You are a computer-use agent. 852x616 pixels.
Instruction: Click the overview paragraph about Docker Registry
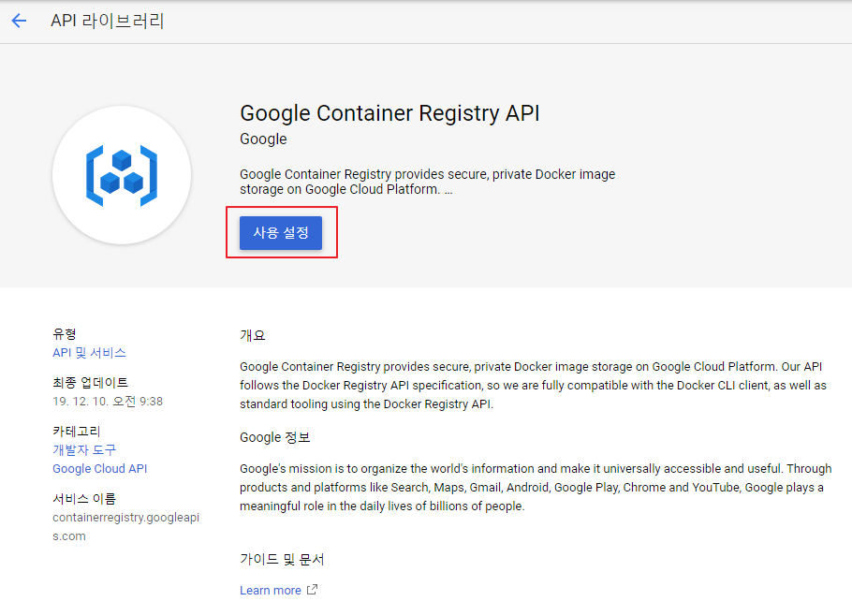pos(533,385)
